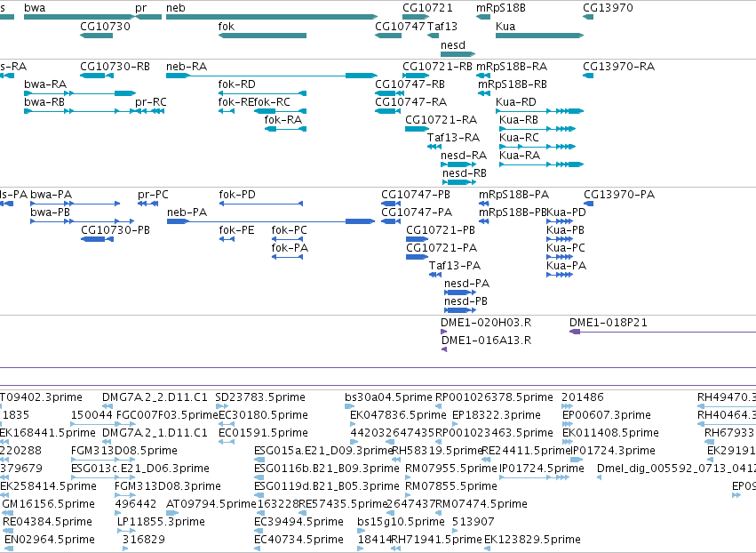Open the 'nesd-PA' protein label
Image resolution: width=756 pixels, height=553 pixels.
(x=466, y=285)
